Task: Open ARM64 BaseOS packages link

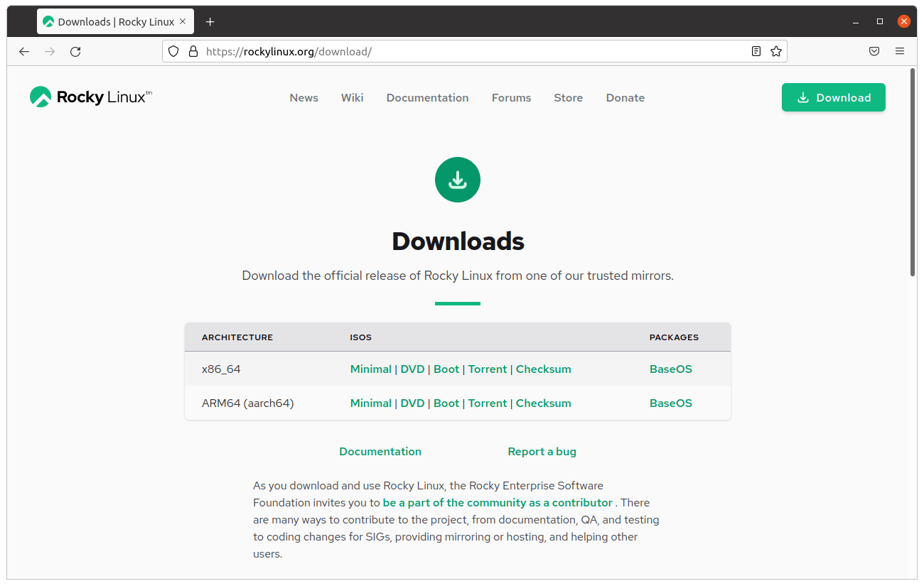Action: (670, 403)
